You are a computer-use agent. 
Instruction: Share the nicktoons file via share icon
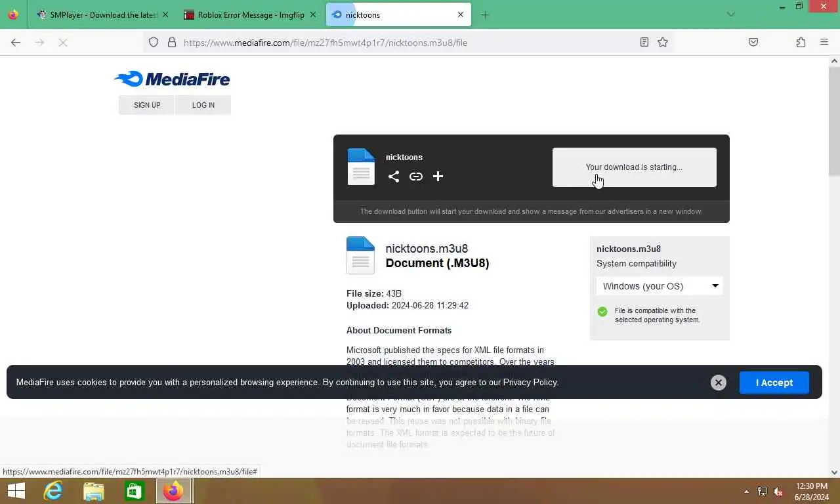tap(394, 177)
